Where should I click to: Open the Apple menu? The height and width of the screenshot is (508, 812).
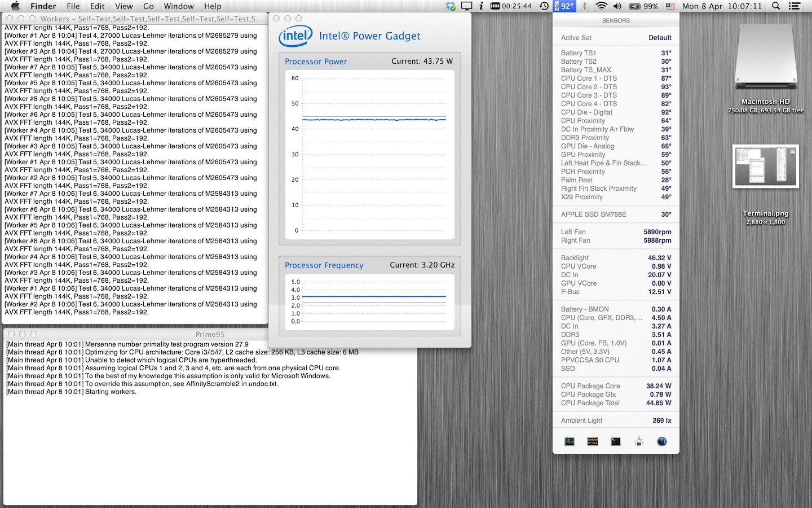(x=15, y=6)
